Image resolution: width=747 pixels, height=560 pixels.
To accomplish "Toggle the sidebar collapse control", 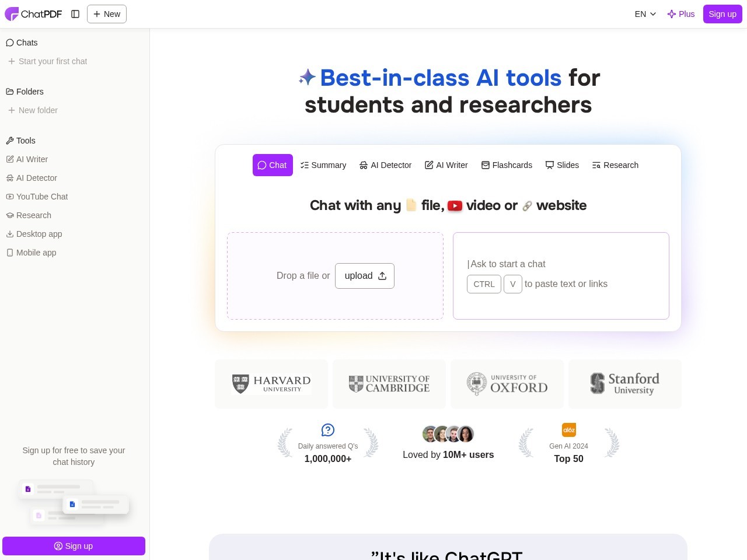I will [75, 14].
